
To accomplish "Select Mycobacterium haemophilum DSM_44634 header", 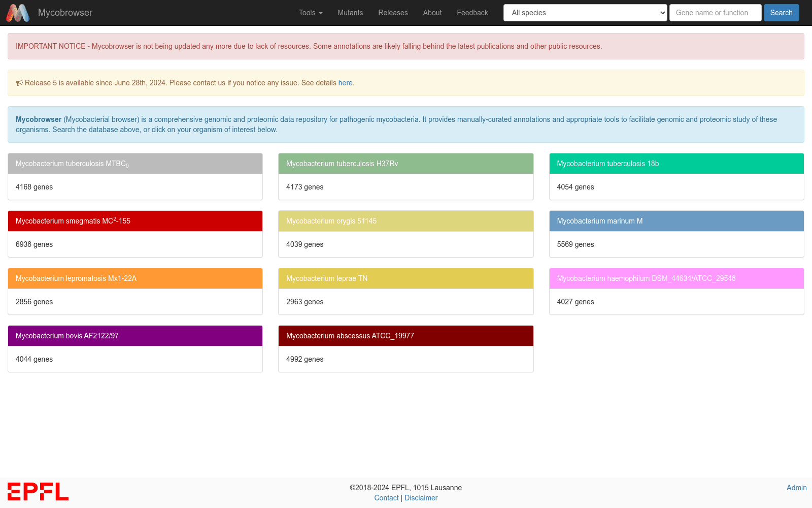I will 676,278.
